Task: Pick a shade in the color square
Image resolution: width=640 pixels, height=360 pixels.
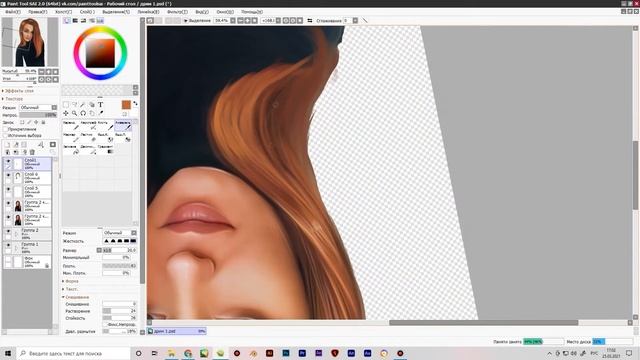Action: click(x=100, y=53)
